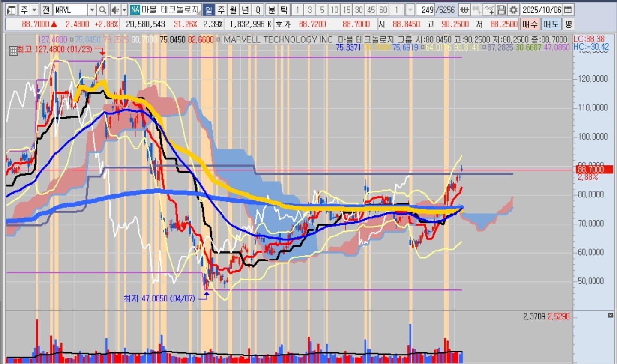Edit the 249 candle count field
This screenshot has height=364, width=617.
[426, 10]
